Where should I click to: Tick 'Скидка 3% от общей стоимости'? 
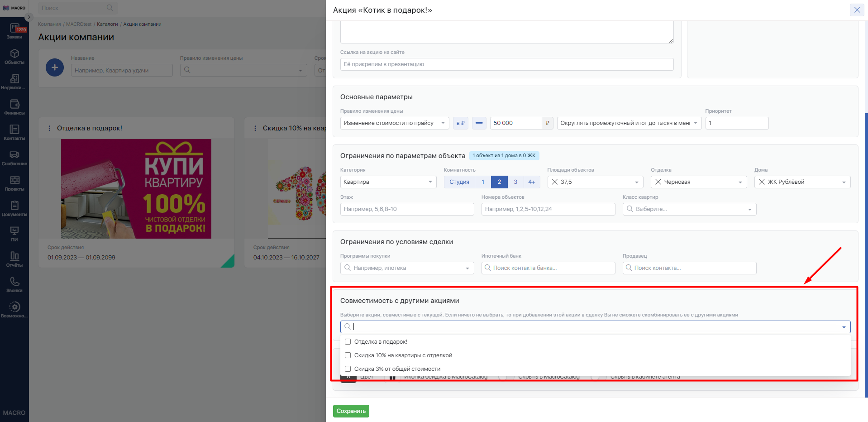click(348, 369)
